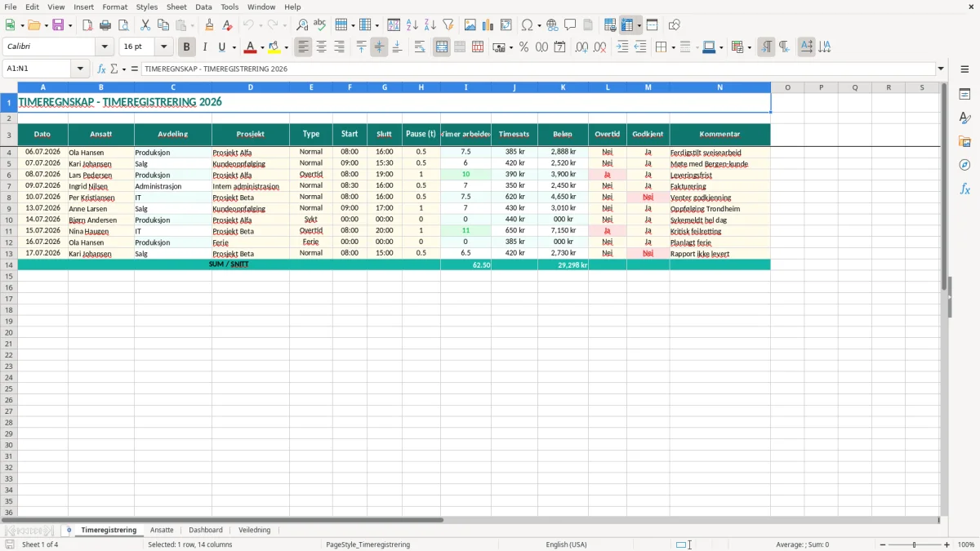Open the font color dropdown arrow
Viewport: 980px width, 551px height.
click(261, 47)
